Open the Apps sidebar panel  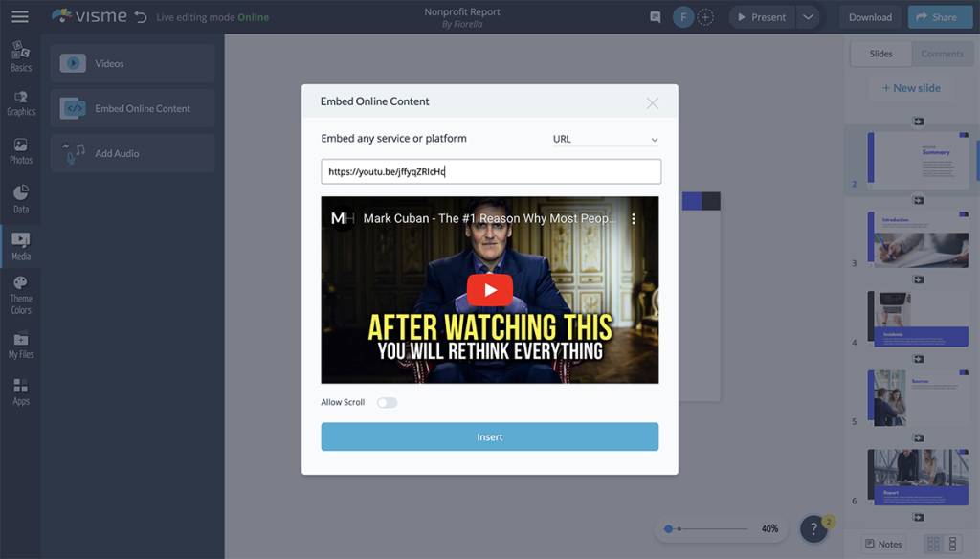point(20,392)
